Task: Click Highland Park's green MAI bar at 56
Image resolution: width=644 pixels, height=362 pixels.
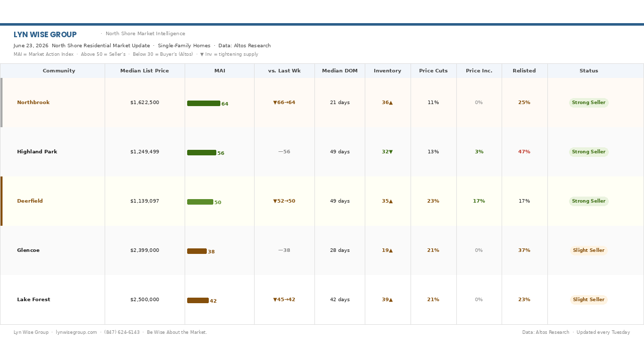Action: pyautogui.click(x=202, y=153)
